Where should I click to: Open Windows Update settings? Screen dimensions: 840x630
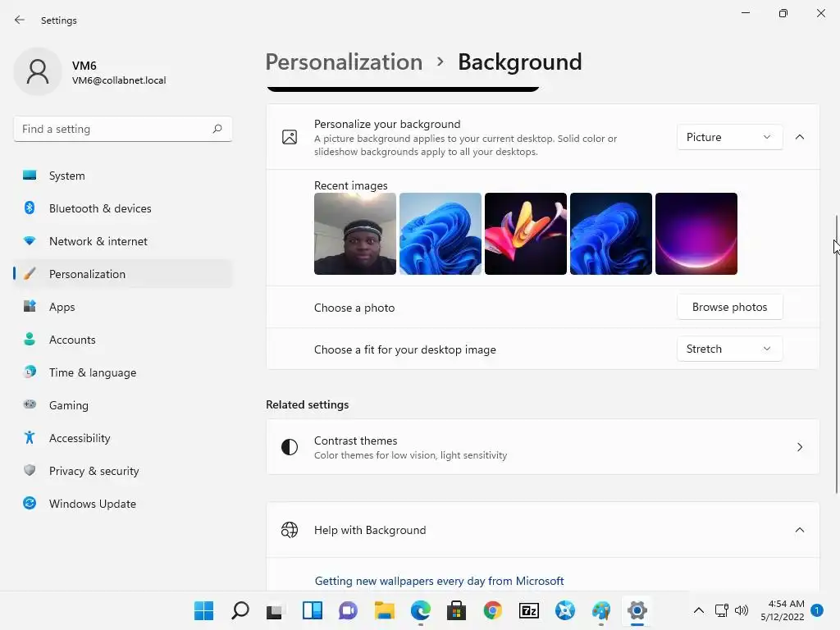[123, 504]
